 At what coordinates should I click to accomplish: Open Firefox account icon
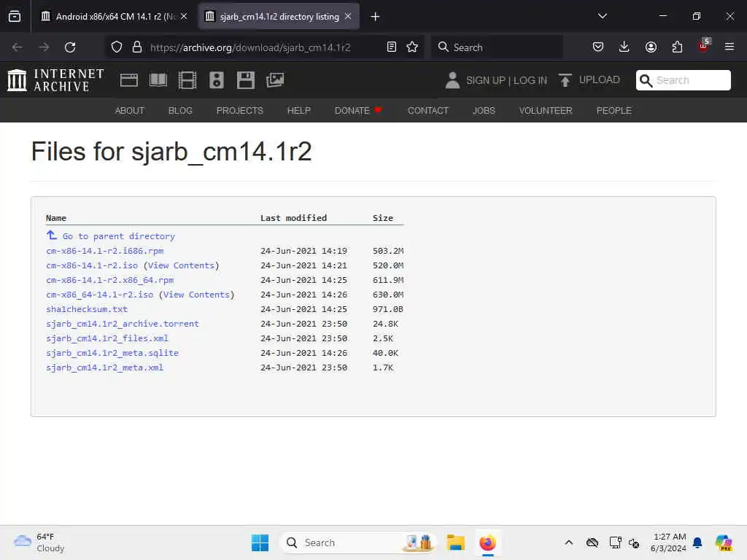pos(651,47)
